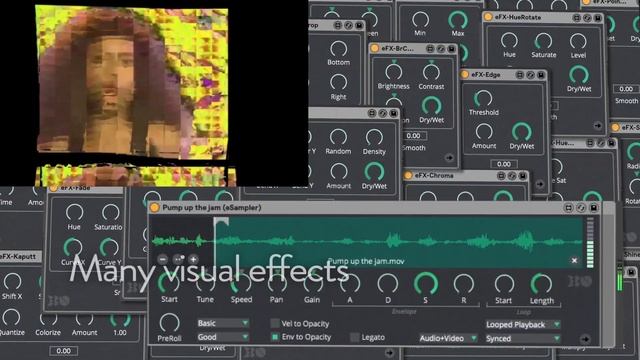
Task: Click the arrow button below eFX-Edge device
Action: (x=540, y=184)
